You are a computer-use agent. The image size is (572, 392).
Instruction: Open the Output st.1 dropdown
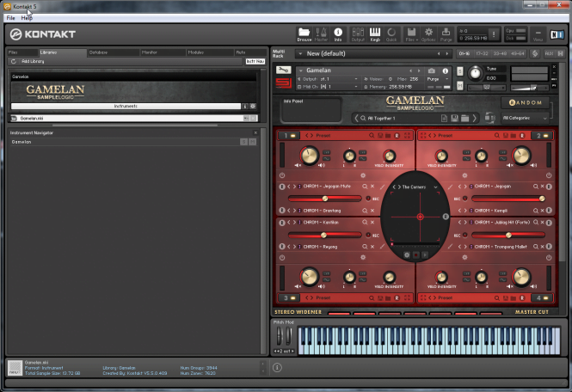356,79
